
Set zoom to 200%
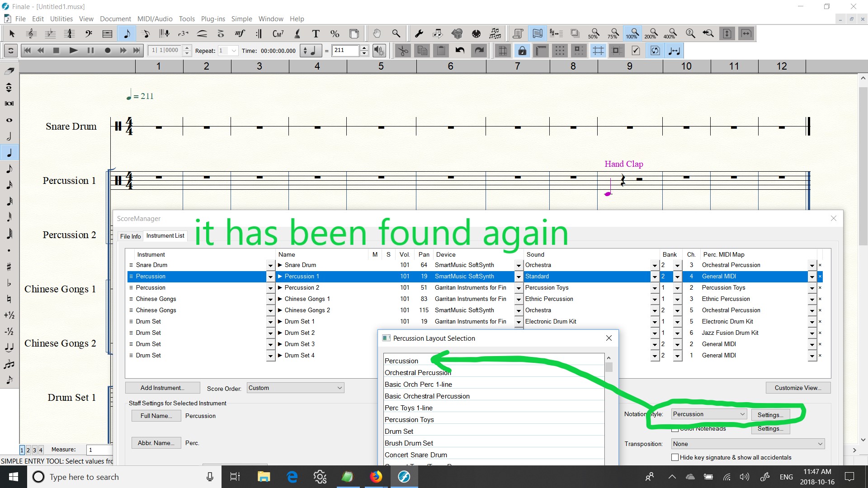click(x=651, y=33)
